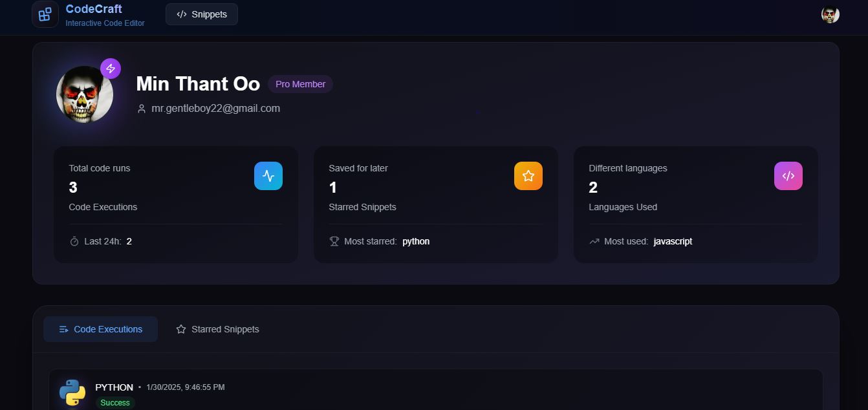Image resolution: width=868 pixels, height=410 pixels.
Task: Switch to the Starred Snippets tab
Action: [217, 329]
